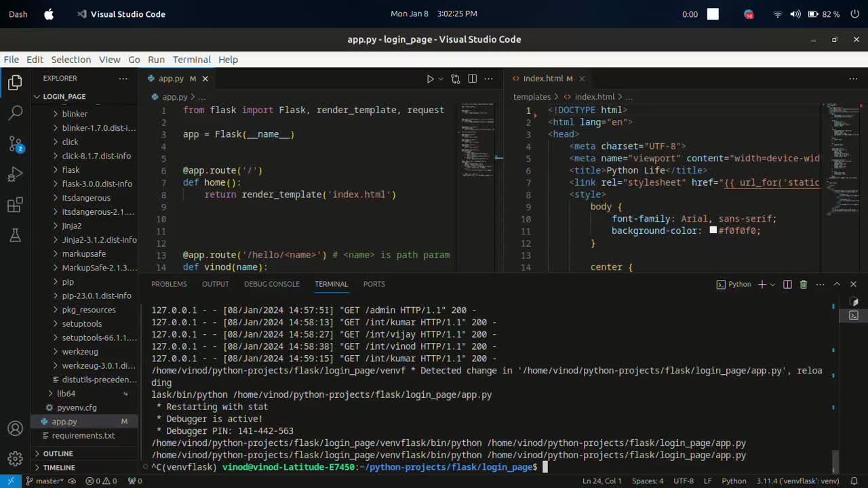The image size is (868, 488).
Task: Expand the flask folder in Explorer
Action: coord(71,169)
